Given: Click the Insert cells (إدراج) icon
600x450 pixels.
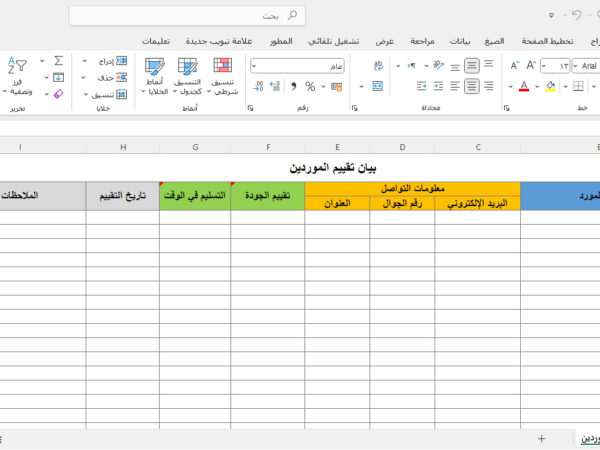Looking at the screenshot, I should tap(122, 61).
